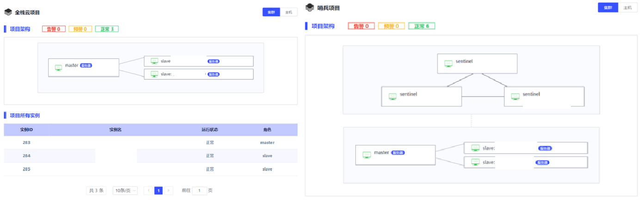This screenshot has width=644, height=200.
Task: Select the 集群 tab in 全栈云项目
Action: (x=270, y=12)
